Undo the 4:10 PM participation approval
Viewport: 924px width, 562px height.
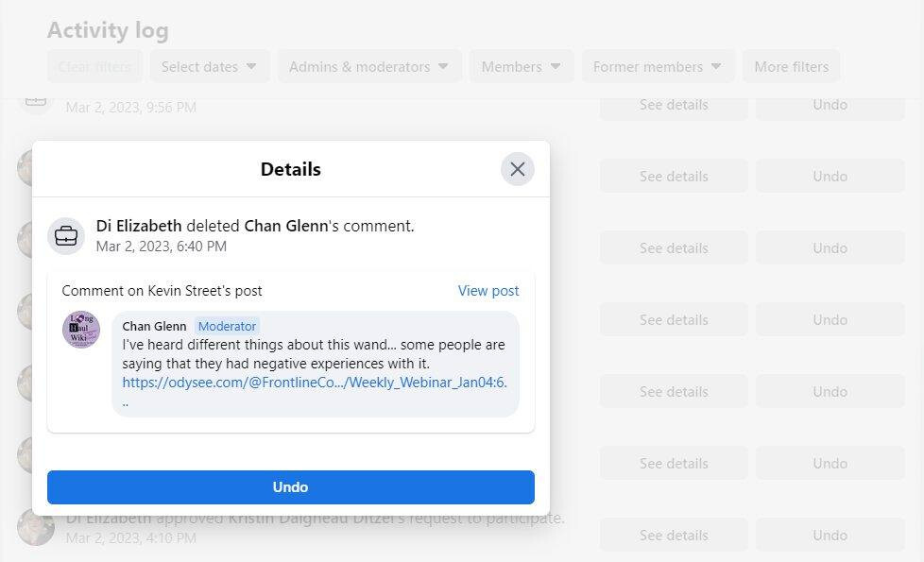click(x=830, y=535)
